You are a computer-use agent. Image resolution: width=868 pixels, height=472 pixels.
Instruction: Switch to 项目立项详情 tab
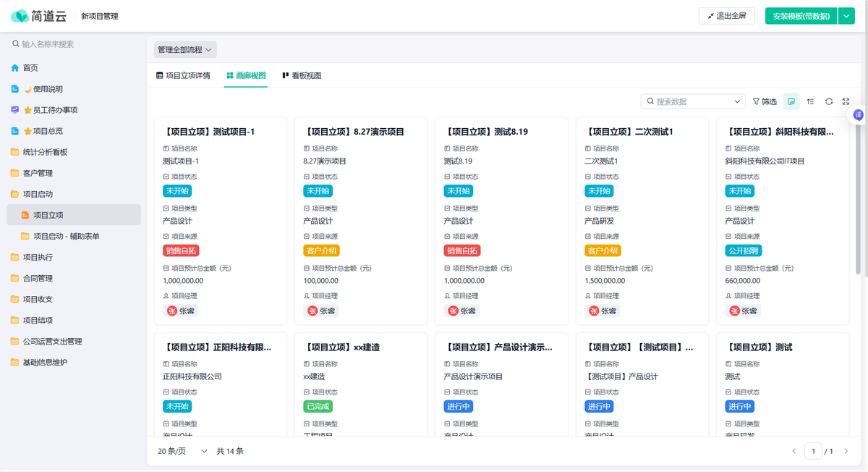pos(183,75)
